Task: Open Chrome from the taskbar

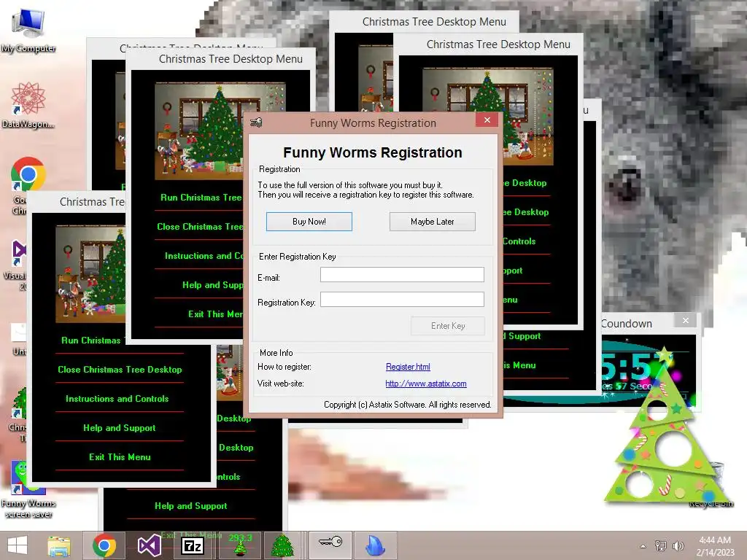Action: coord(104,545)
